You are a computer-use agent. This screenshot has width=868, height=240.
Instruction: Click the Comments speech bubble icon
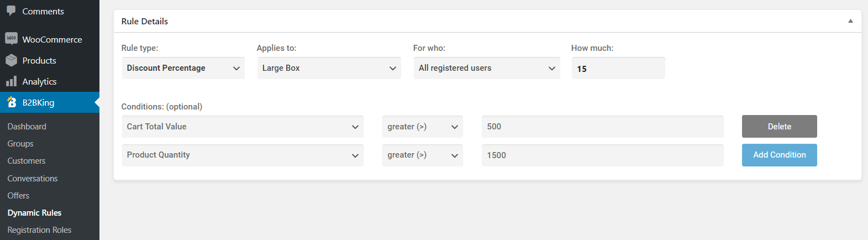coord(11,11)
